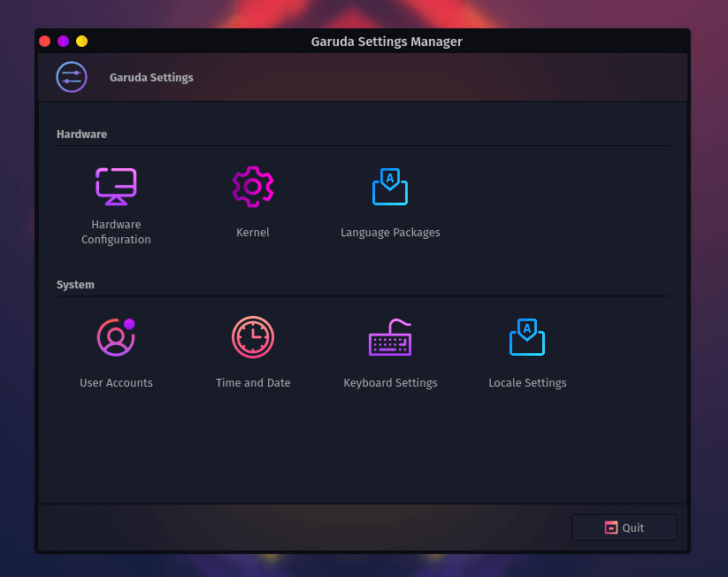This screenshot has width=728, height=577.
Task: Select the User Accounts avatar icon
Action: click(116, 337)
